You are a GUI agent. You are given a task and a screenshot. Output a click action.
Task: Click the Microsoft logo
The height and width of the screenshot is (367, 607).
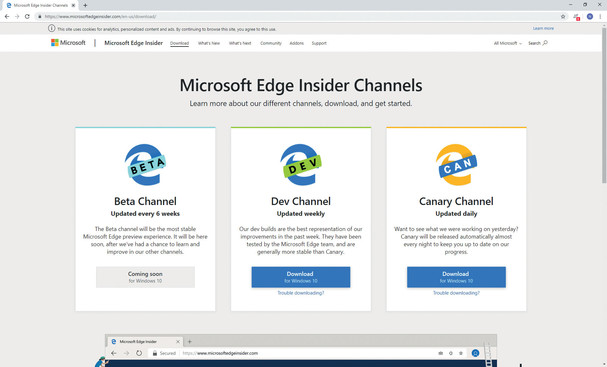tap(68, 43)
